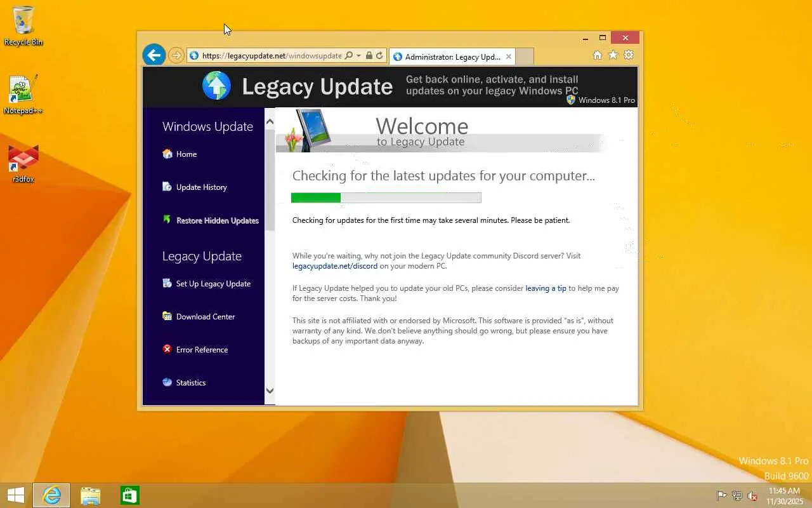Open Set Up Legacy Update link
The width and height of the screenshot is (812, 508).
pos(213,284)
